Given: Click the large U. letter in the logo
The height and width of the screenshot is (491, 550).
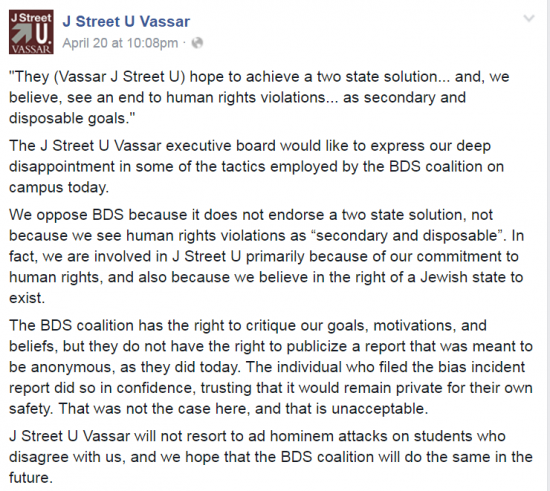Looking at the screenshot, I should click(42, 34).
